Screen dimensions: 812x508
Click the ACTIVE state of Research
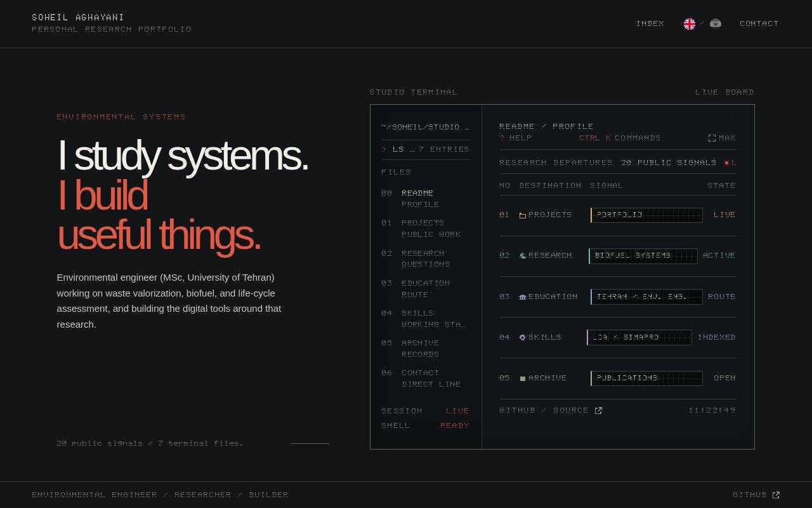coord(719,255)
